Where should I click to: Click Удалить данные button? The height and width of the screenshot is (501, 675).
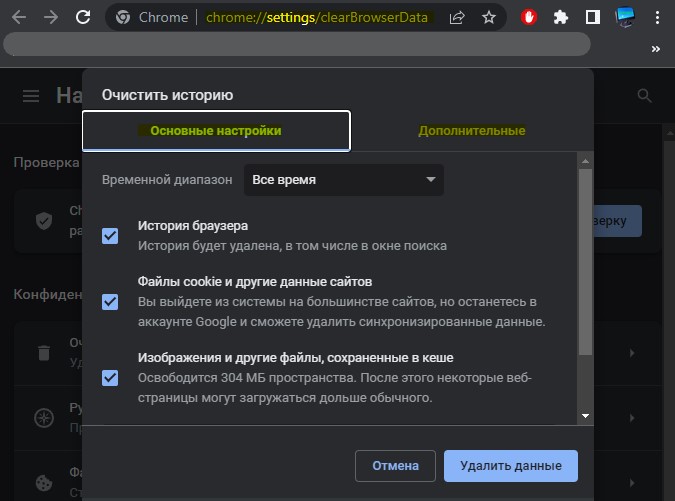click(x=511, y=466)
